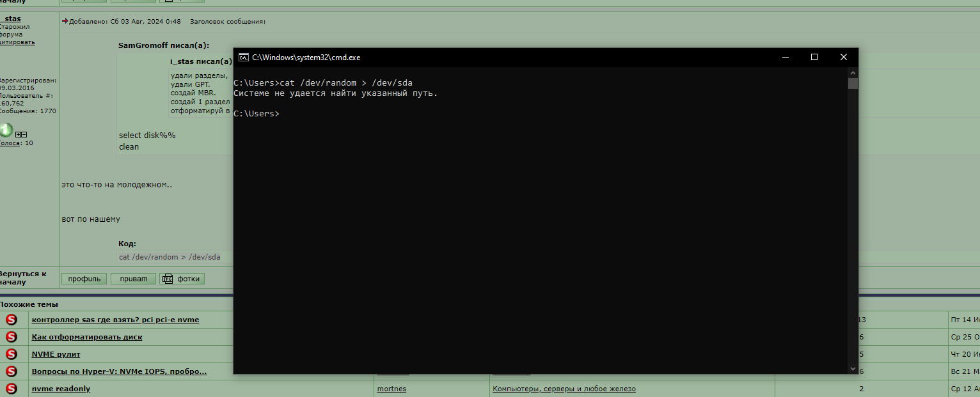Click the 'Код:' label
Image resolution: width=980 pixels, height=397 pixels.
pos(127,244)
